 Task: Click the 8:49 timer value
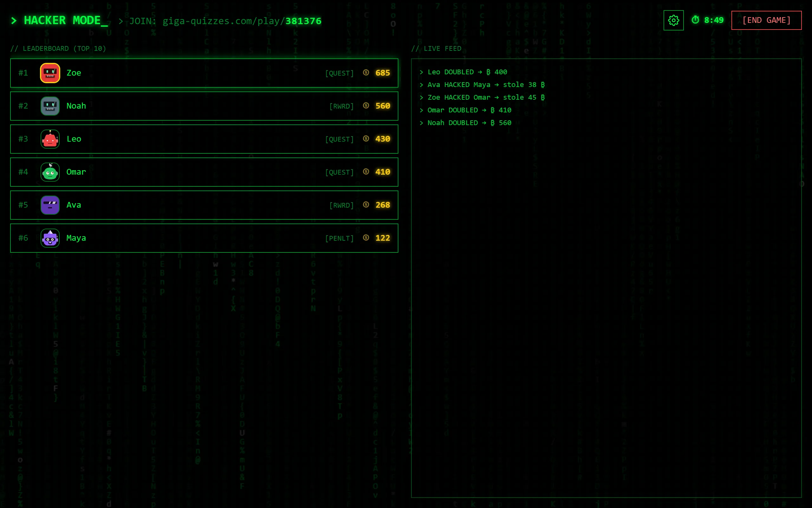[714, 20]
